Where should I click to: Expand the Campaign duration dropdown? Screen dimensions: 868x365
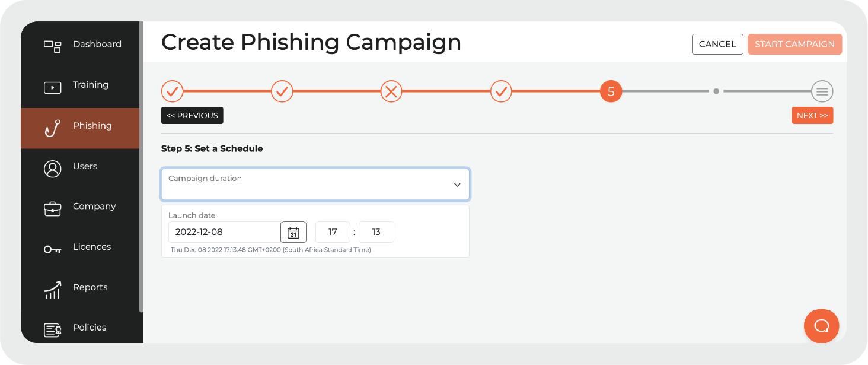tap(315, 184)
